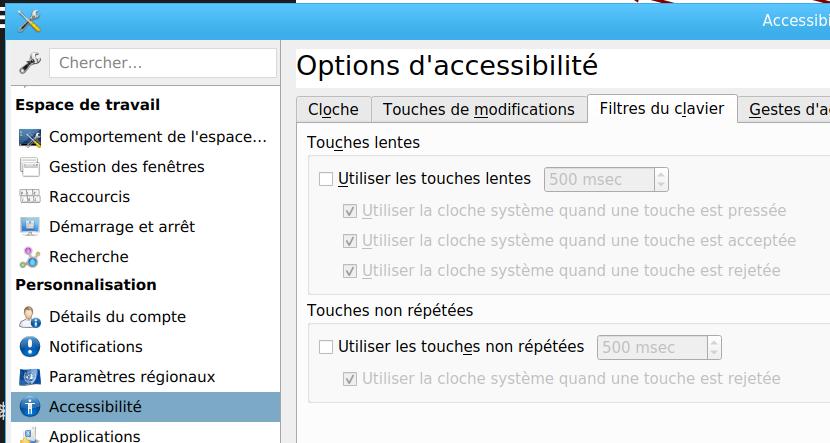The height and width of the screenshot is (443, 830).
Task: Open Comportement de l'espace icon
Action: click(30, 138)
